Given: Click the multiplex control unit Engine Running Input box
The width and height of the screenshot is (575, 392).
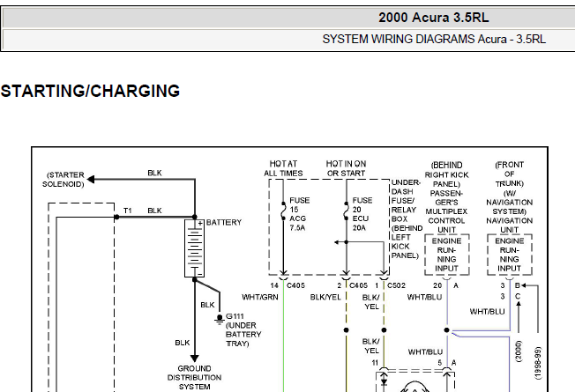Looking at the screenshot, I should click(447, 255).
